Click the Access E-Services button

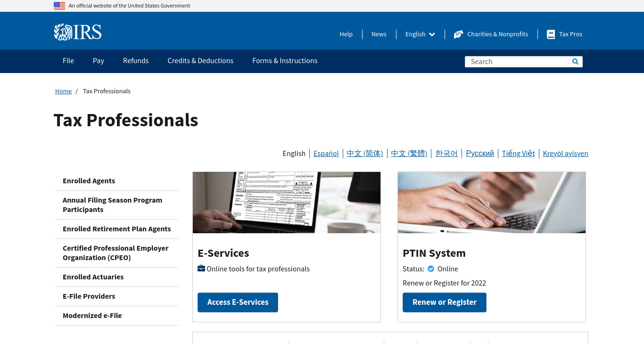click(x=238, y=302)
